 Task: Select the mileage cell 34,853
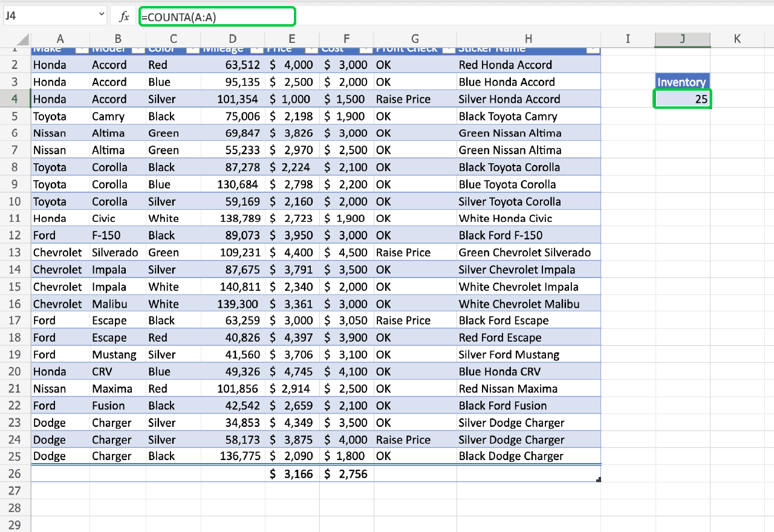pos(233,423)
